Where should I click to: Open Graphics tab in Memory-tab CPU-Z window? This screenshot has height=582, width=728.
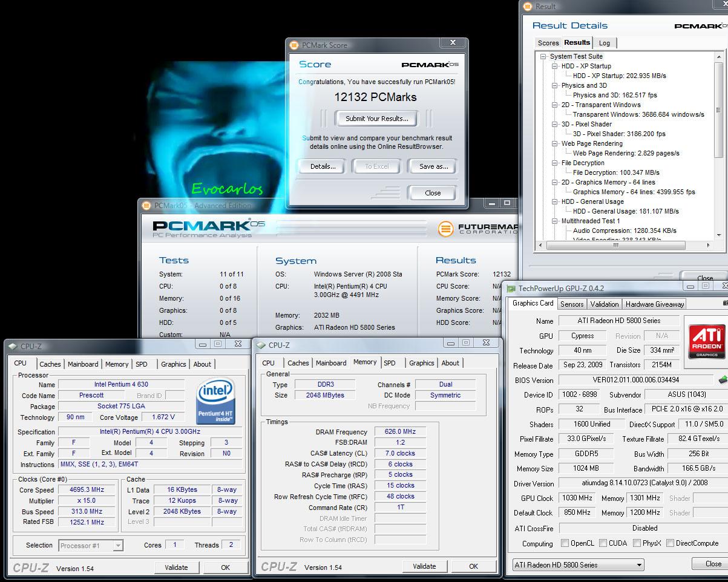pos(422,363)
